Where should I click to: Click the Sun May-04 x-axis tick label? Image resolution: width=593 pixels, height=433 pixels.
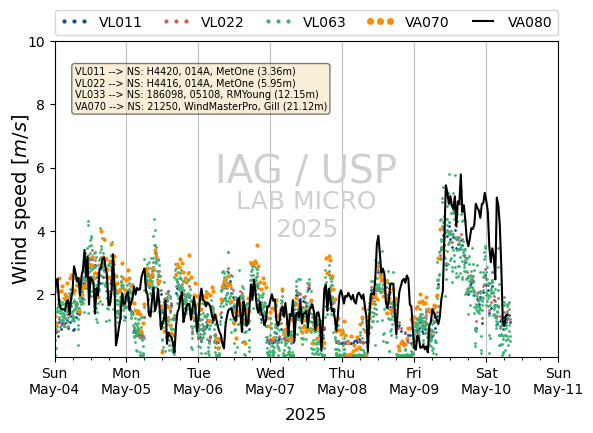coord(54,381)
